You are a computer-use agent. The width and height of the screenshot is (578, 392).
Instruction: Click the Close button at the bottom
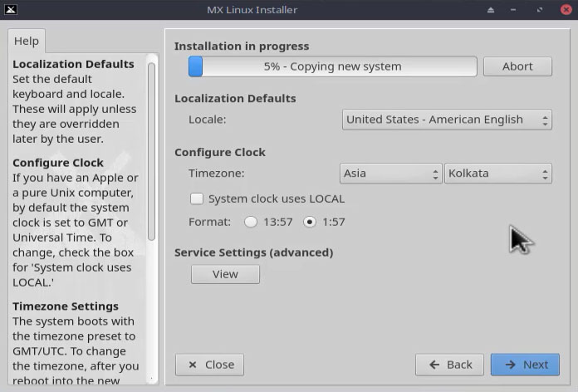(x=209, y=365)
